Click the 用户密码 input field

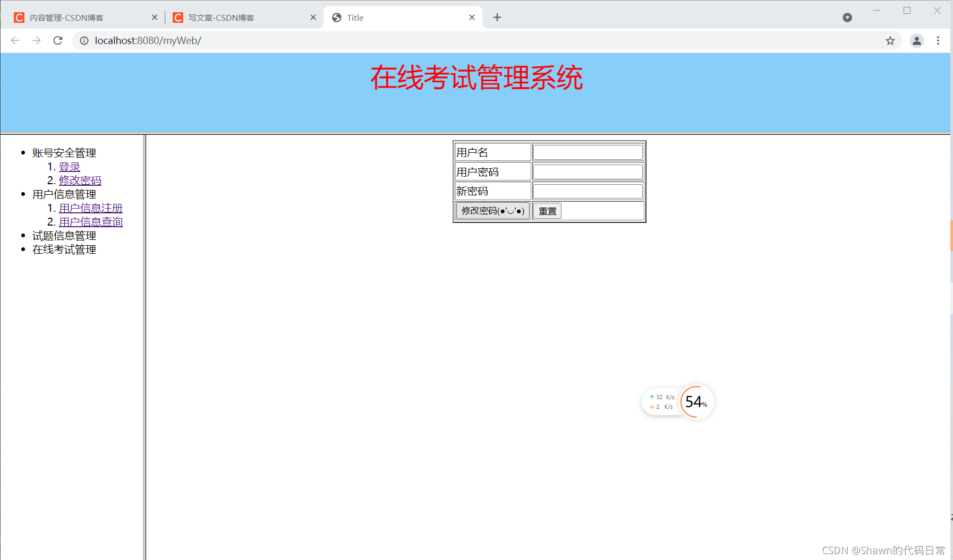click(588, 172)
